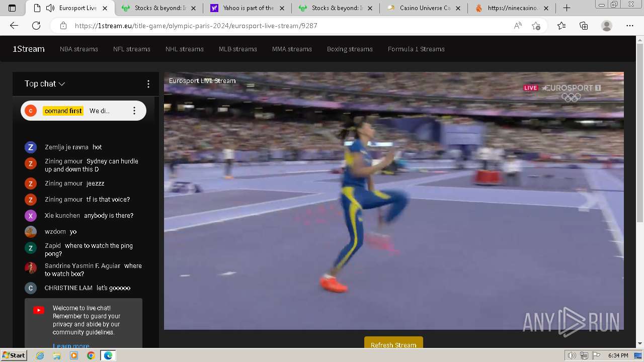Open the 1Stream home logo
644x362 pixels.
[x=29, y=49]
